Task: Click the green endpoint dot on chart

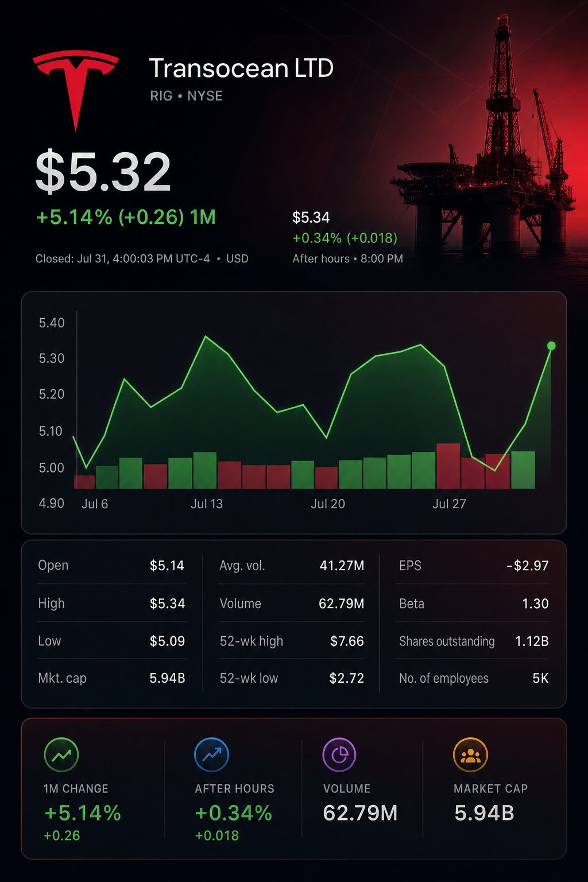Action: [551, 346]
